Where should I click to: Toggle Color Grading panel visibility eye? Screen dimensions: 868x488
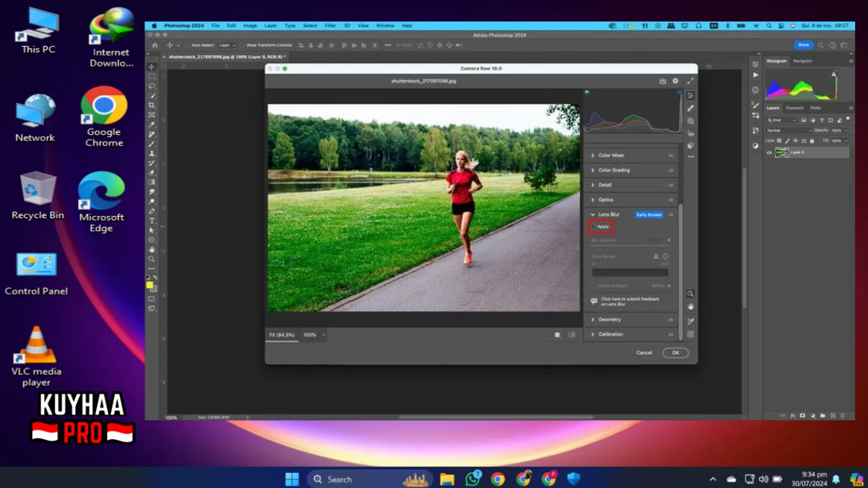click(671, 170)
